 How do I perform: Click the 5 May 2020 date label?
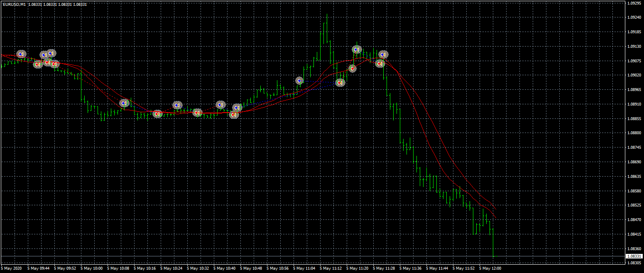pos(12,268)
